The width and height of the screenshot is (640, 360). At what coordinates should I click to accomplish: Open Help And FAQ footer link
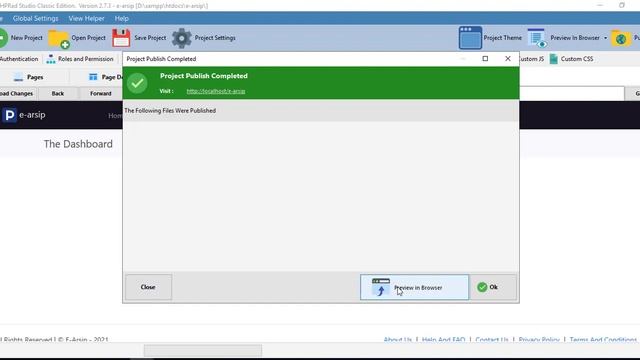pos(443,340)
